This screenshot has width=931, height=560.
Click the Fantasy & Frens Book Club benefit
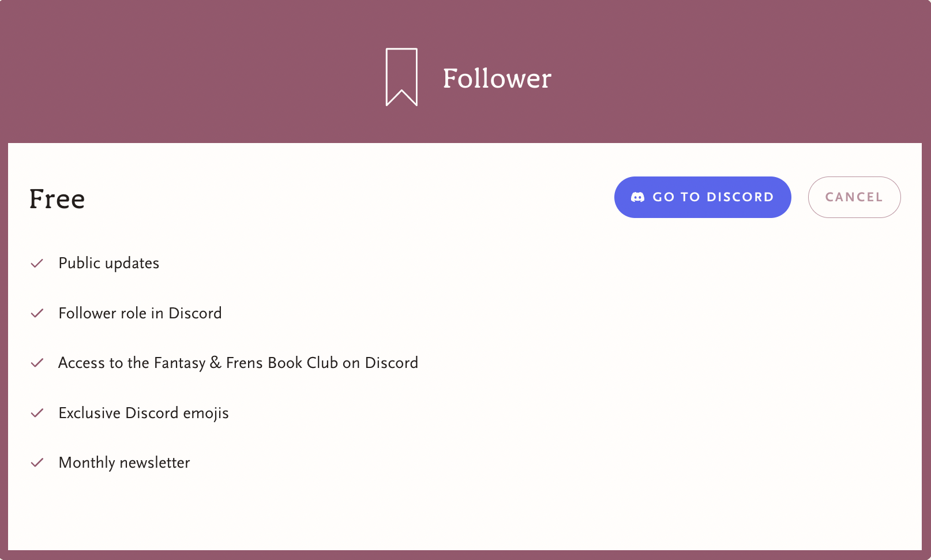point(238,363)
